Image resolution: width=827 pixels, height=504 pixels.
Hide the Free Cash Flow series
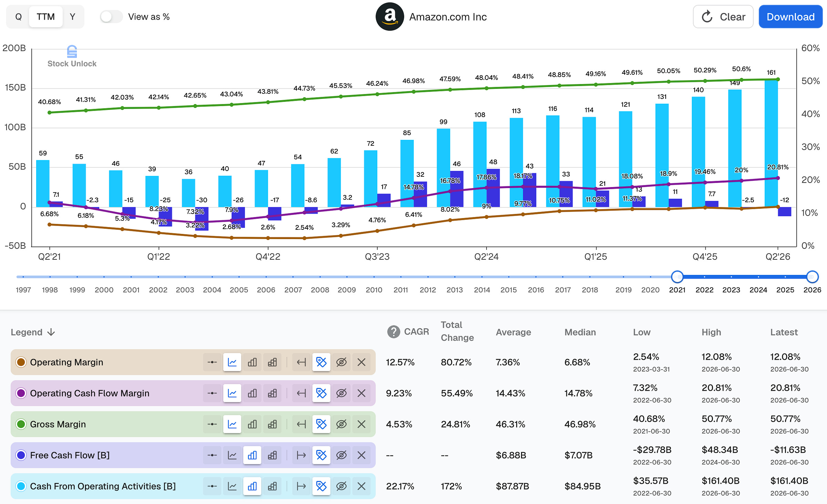341,455
